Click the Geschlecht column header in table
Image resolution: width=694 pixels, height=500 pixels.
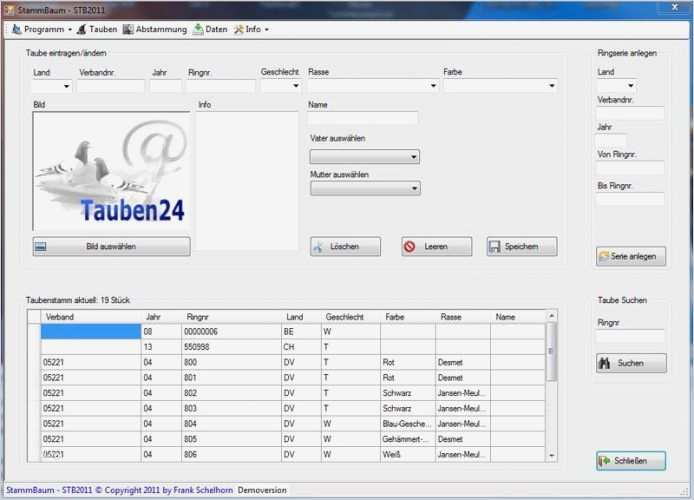[350, 317]
